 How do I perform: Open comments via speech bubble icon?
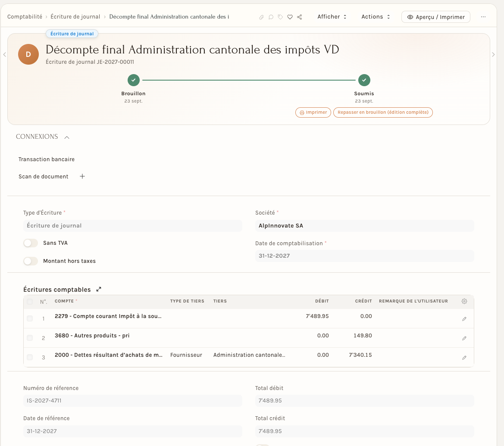271,17
